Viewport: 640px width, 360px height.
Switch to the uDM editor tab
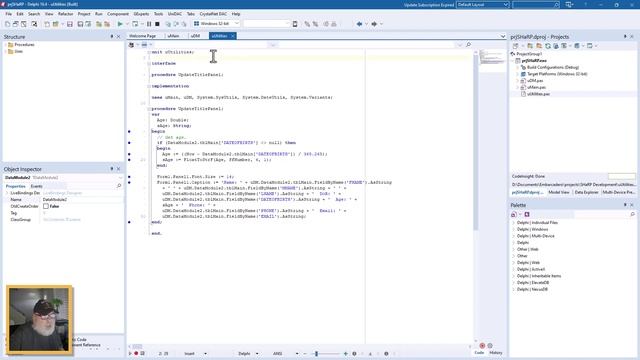[x=196, y=36]
